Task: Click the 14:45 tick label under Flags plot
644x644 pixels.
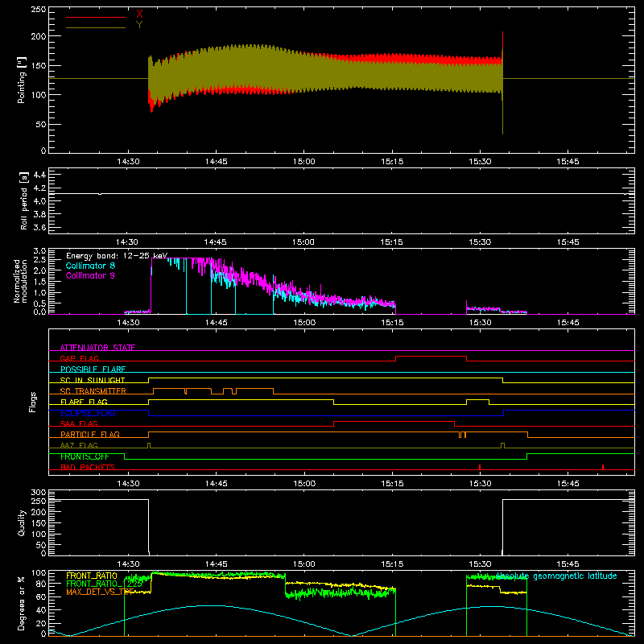Action: tap(216, 484)
